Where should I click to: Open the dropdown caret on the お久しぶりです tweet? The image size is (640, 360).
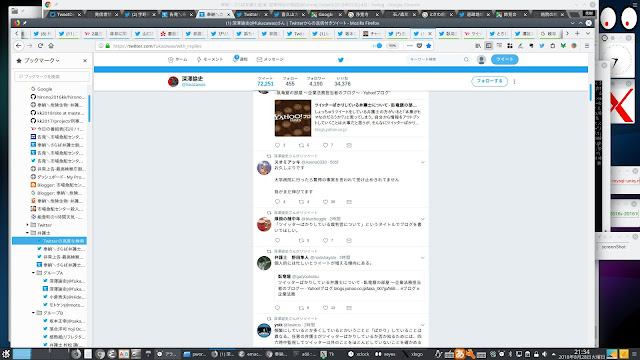pos(423,162)
